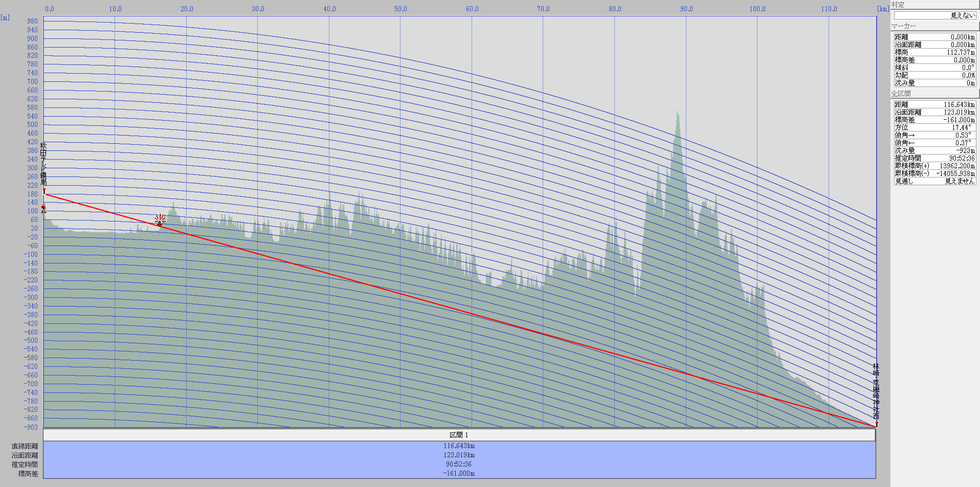980x487 pixels.
Task: Select the 区間 1 section bar
Action: click(x=459, y=435)
